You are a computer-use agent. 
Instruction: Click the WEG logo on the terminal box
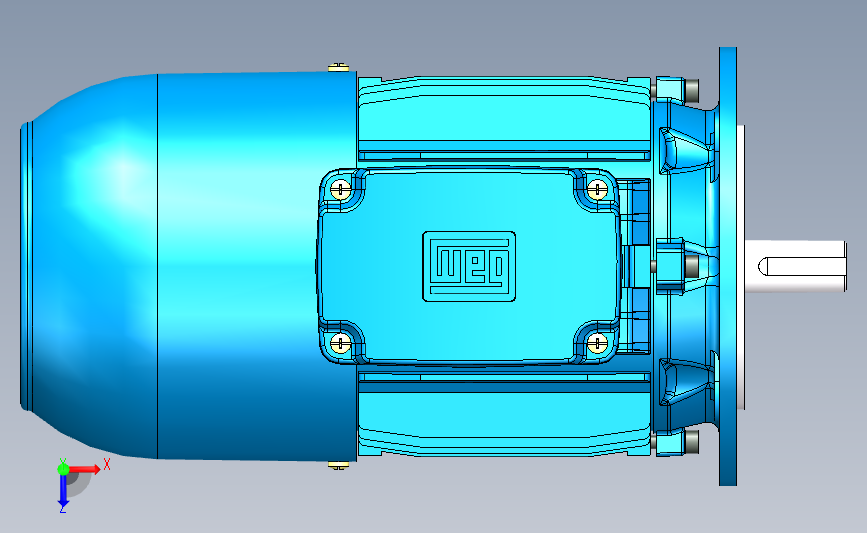(x=469, y=266)
